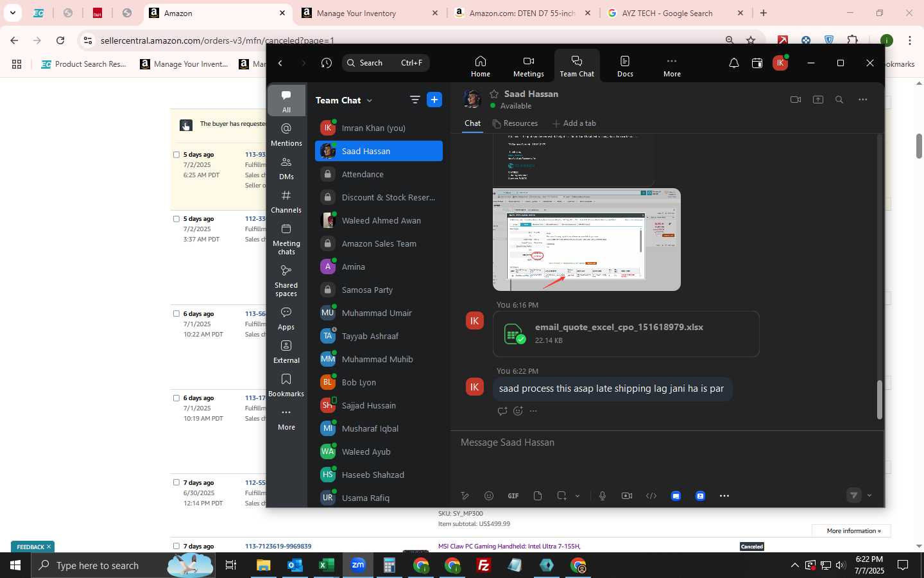Open Channels in chat sidebar
The image size is (924, 578).
(286, 202)
